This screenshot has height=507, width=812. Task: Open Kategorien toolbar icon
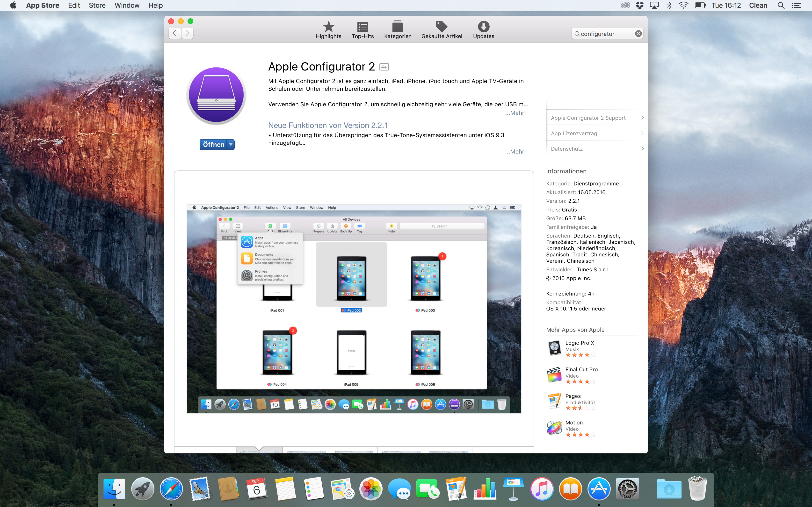coord(398,27)
